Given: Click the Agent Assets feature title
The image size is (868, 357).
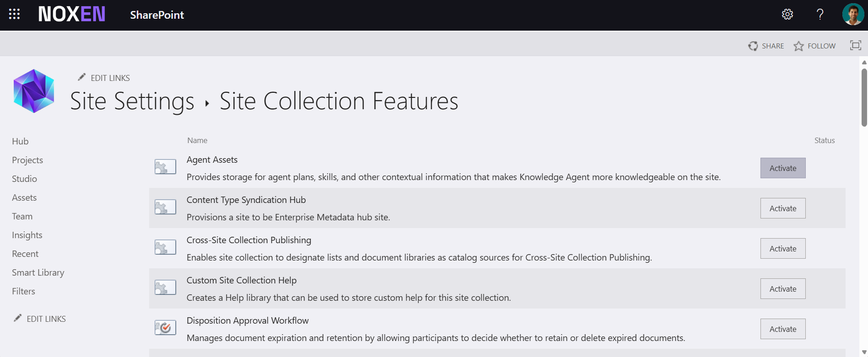Looking at the screenshot, I should (x=212, y=160).
